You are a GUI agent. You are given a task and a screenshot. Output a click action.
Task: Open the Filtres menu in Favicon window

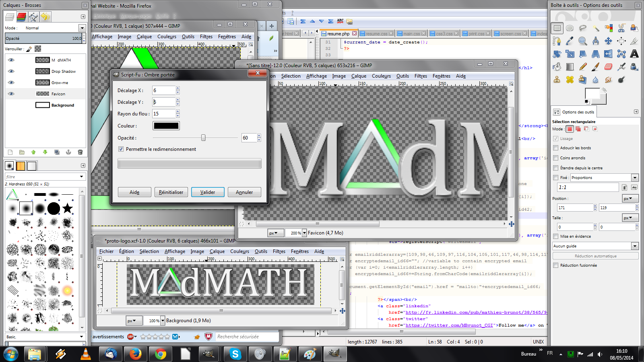(421, 76)
